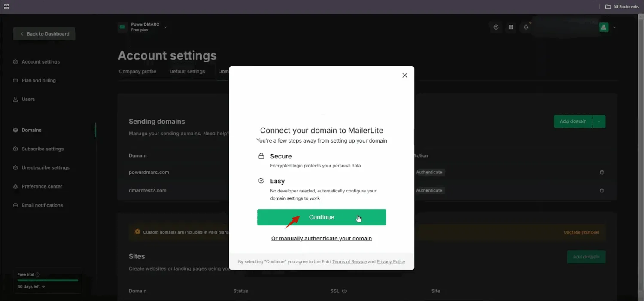Click the Domains globe icon
Image resolution: width=644 pixels, height=301 pixels.
click(15, 130)
